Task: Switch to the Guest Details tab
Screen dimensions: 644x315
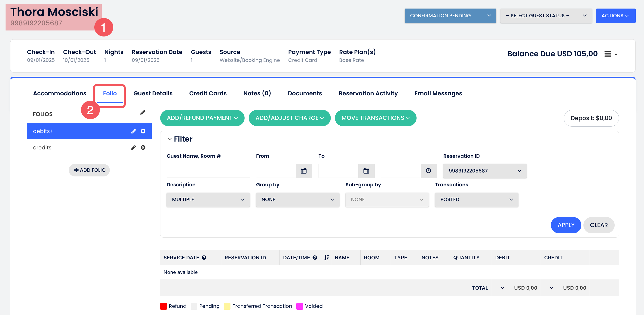Action: (153, 94)
